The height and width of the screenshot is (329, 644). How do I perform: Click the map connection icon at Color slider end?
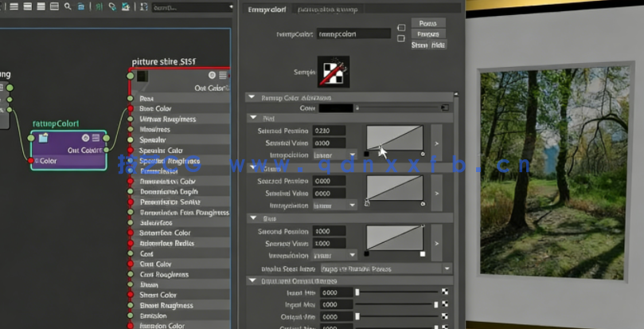click(445, 108)
